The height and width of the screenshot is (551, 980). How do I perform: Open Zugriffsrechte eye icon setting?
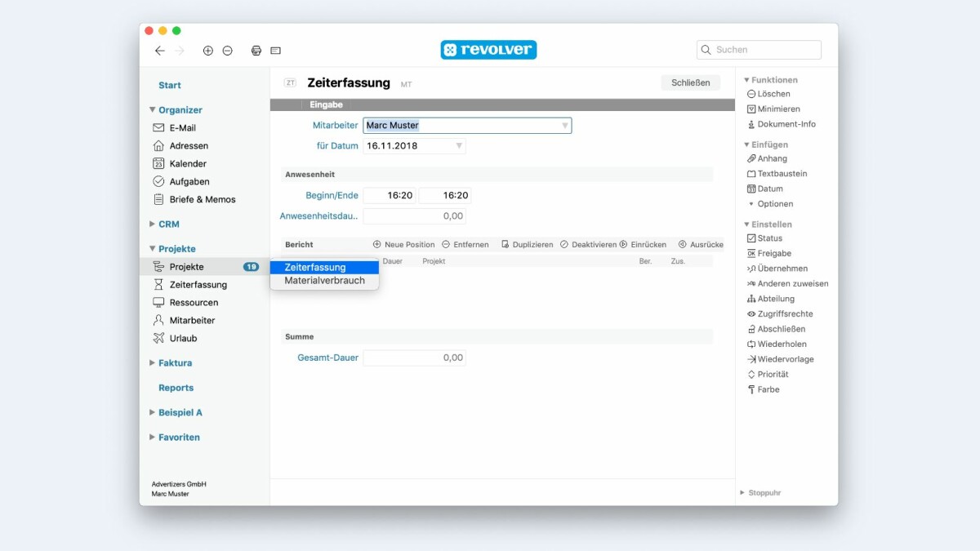(784, 314)
